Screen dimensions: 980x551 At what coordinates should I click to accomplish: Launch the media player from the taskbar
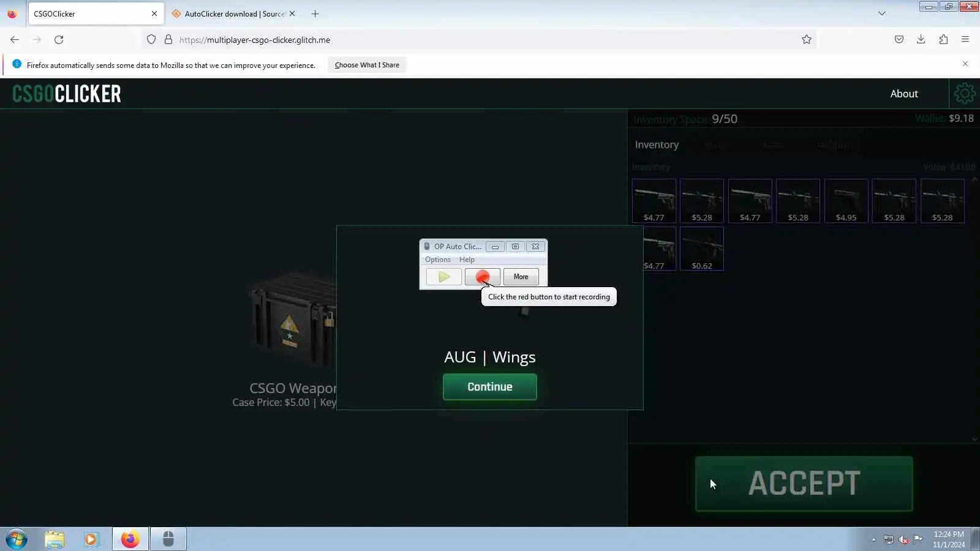[x=91, y=539]
